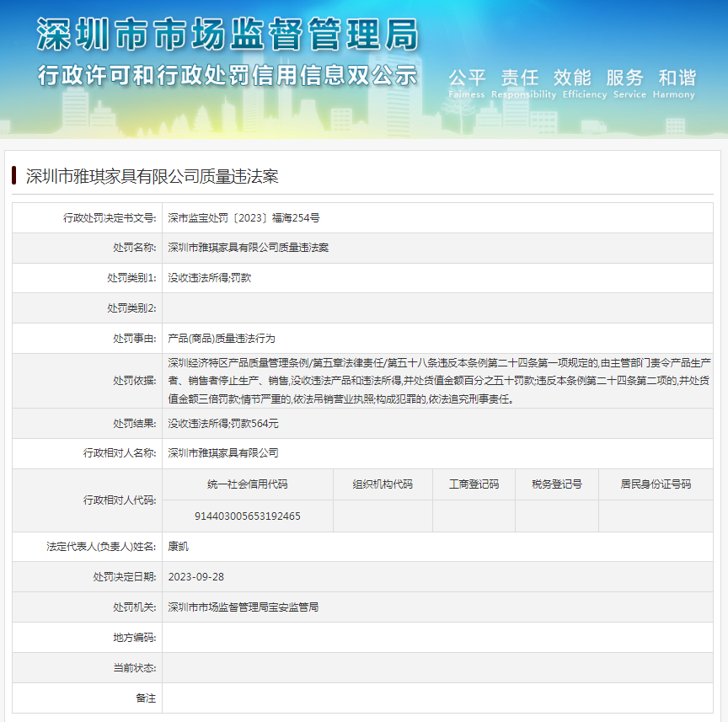Image resolution: width=728 pixels, height=722 pixels.
Task: Click the 行政许可和行政处罚信用信息双公示 banner subtitle
Action: [227, 75]
